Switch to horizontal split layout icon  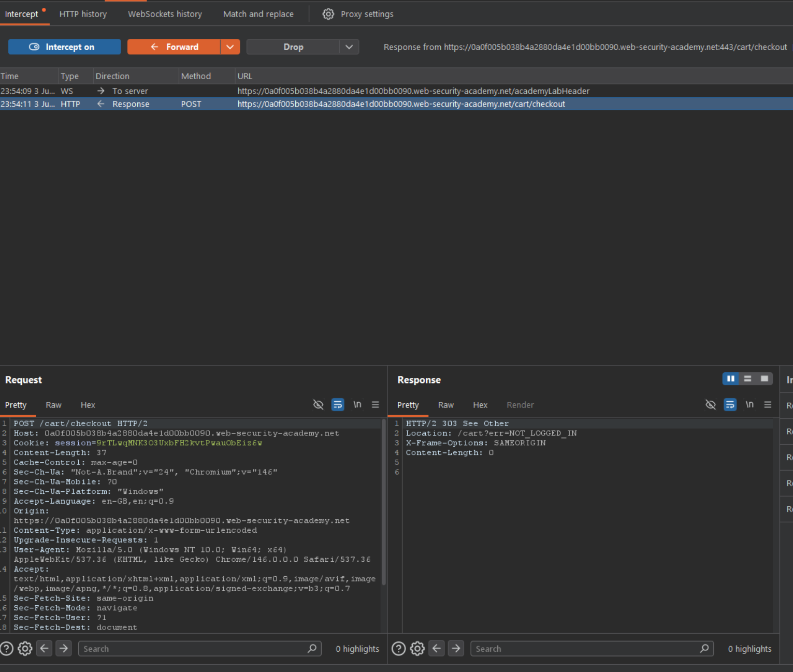coord(747,379)
